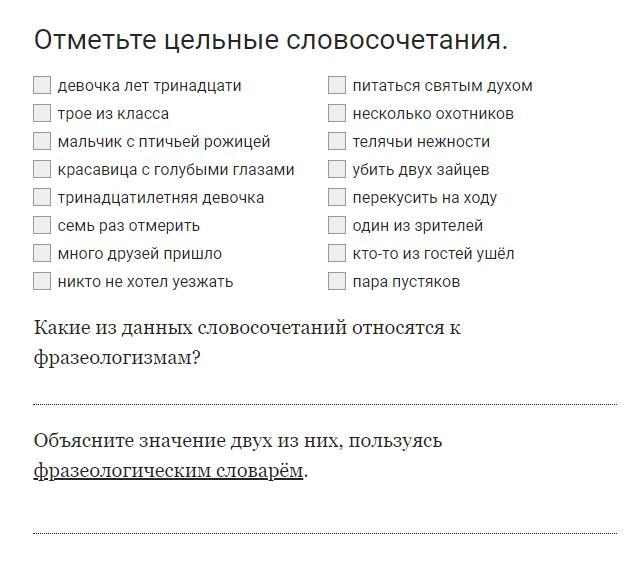
Task: Mark "красавица с голубыми глазами" checkbox
Action: point(42,169)
